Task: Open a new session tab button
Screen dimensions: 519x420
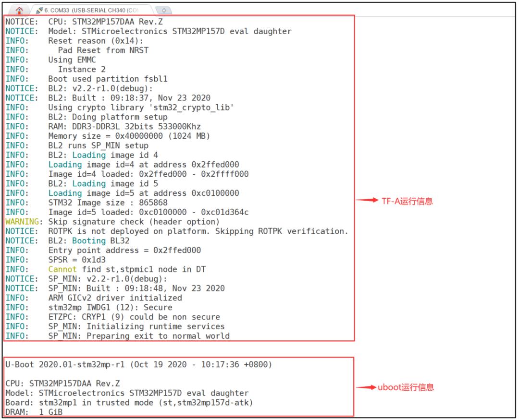Action: pos(164,10)
